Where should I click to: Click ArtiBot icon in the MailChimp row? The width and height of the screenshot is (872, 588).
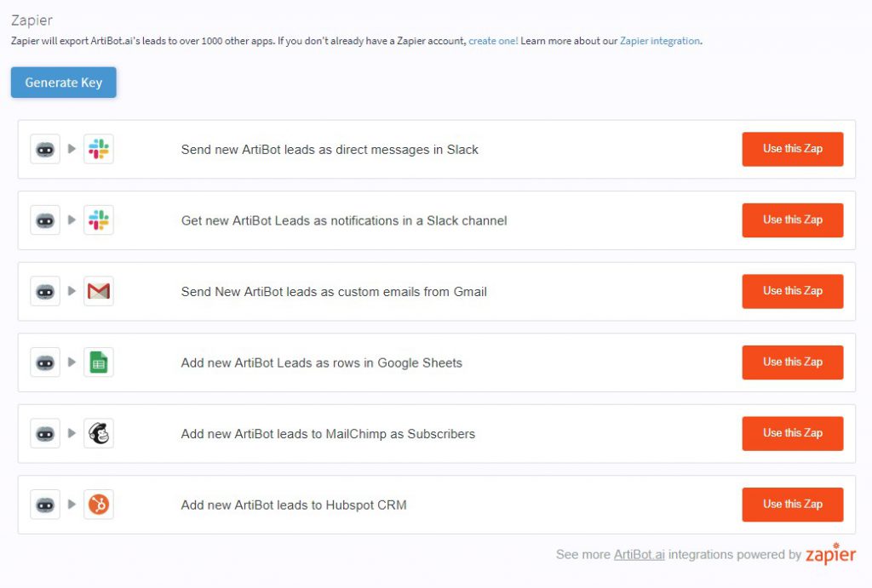pyautogui.click(x=45, y=433)
